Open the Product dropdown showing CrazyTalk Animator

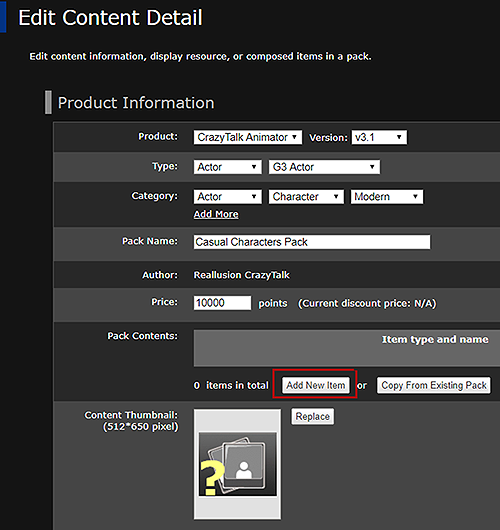247,137
